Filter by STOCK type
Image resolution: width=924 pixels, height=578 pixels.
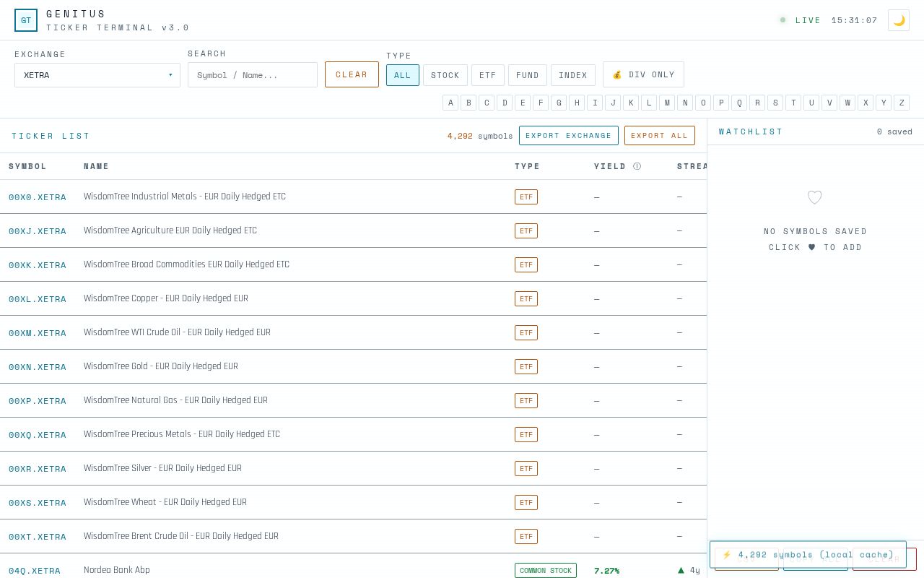click(445, 75)
